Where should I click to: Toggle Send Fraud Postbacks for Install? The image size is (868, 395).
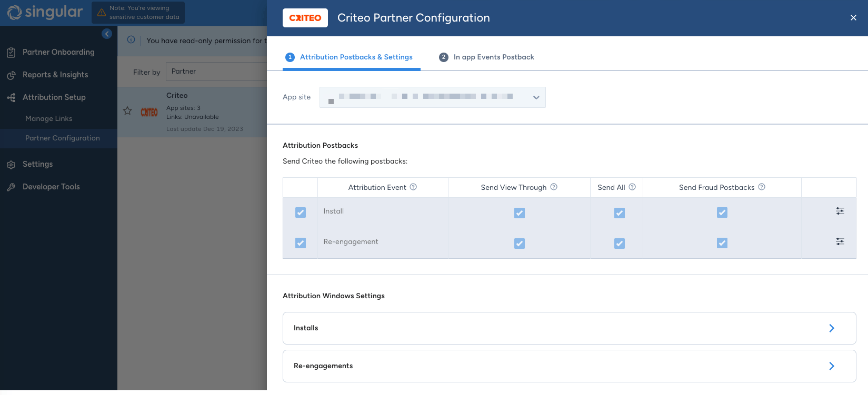point(722,212)
